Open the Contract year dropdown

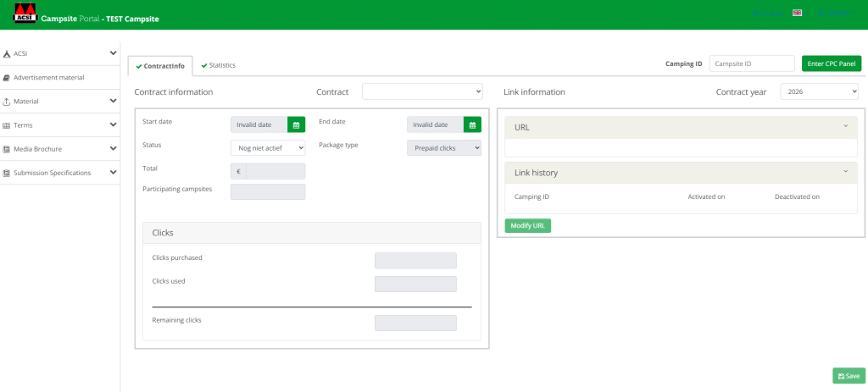819,91
